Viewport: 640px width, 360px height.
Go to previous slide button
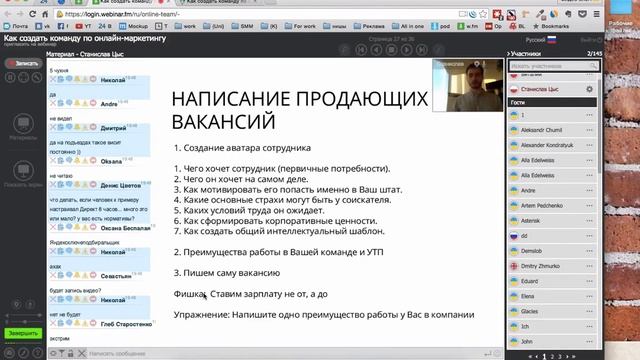pyautogui.click(x=376, y=50)
